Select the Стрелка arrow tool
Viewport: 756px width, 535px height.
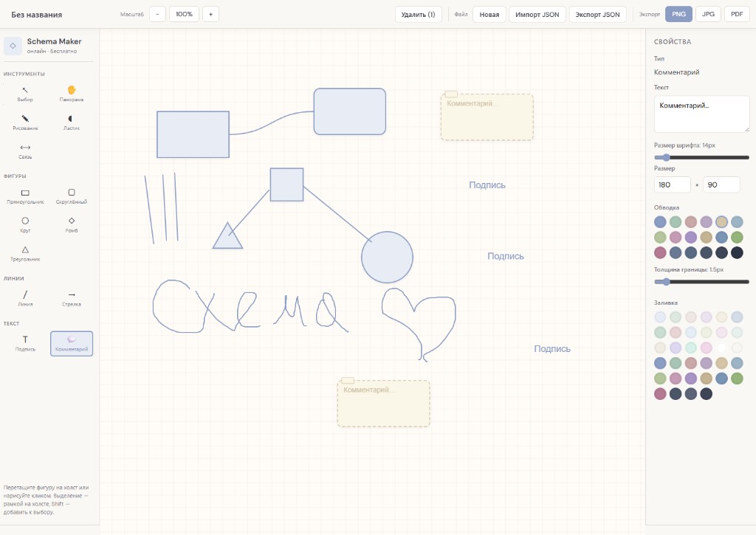pyautogui.click(x=72, y=298)
